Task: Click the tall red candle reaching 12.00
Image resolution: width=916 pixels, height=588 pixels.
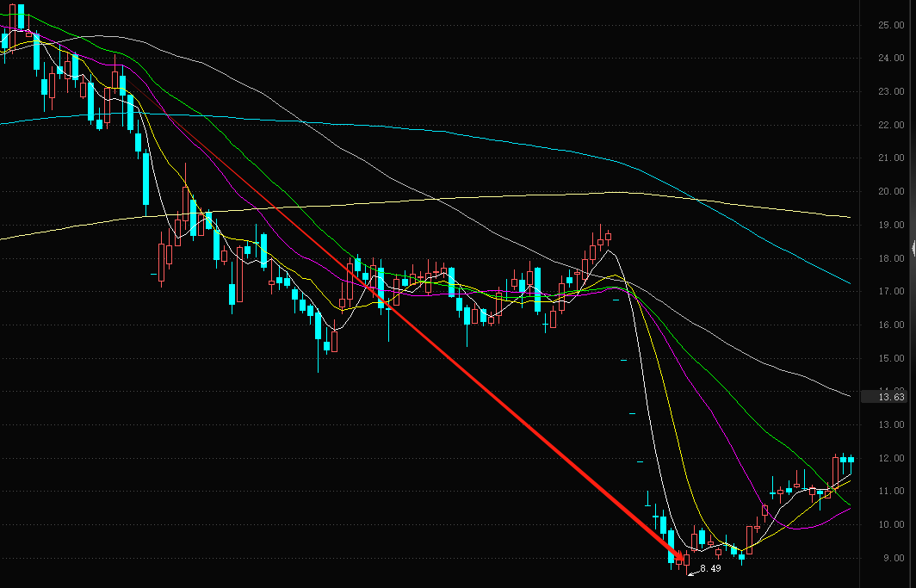Action: click(x=835, y=471)
